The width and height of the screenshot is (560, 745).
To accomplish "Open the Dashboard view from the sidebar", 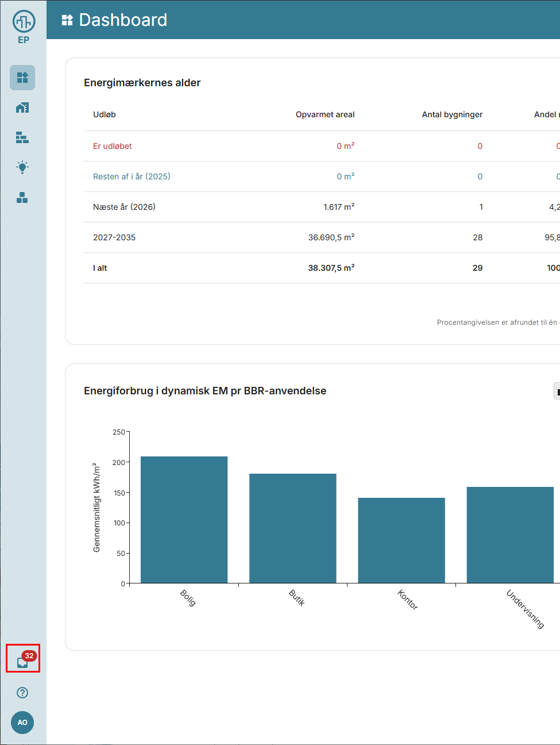I will click(22, 78).
